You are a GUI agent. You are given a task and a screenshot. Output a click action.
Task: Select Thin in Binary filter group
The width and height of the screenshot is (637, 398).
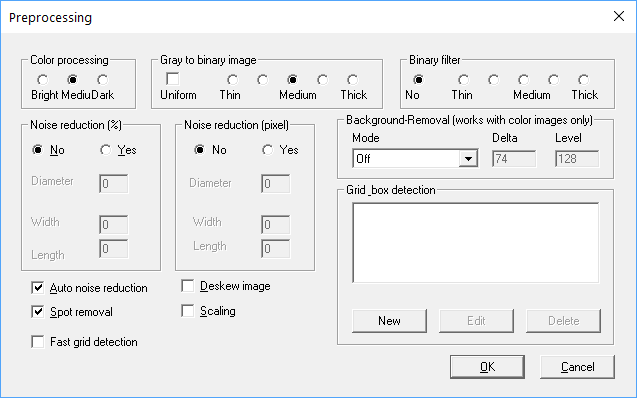tap(463, 80)
